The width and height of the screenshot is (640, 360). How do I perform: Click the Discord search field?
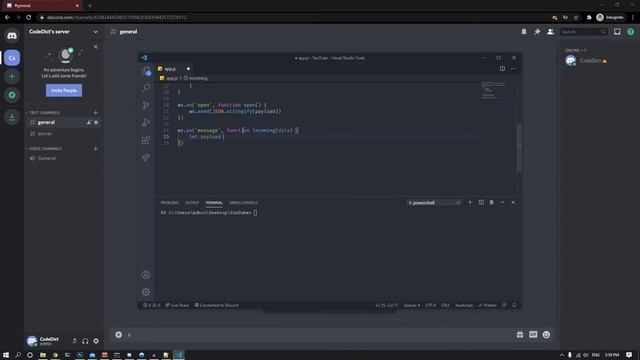coord(583,32)
